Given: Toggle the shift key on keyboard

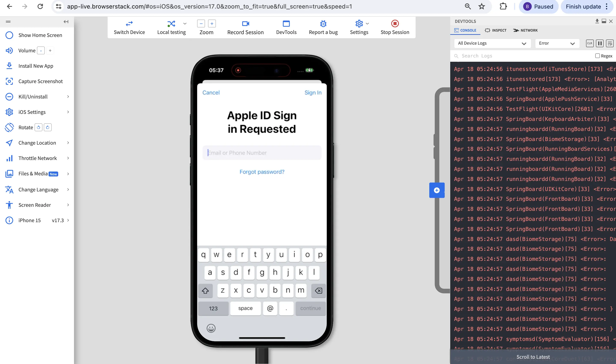Looking at the screenshot, I should tap(205, 291).
